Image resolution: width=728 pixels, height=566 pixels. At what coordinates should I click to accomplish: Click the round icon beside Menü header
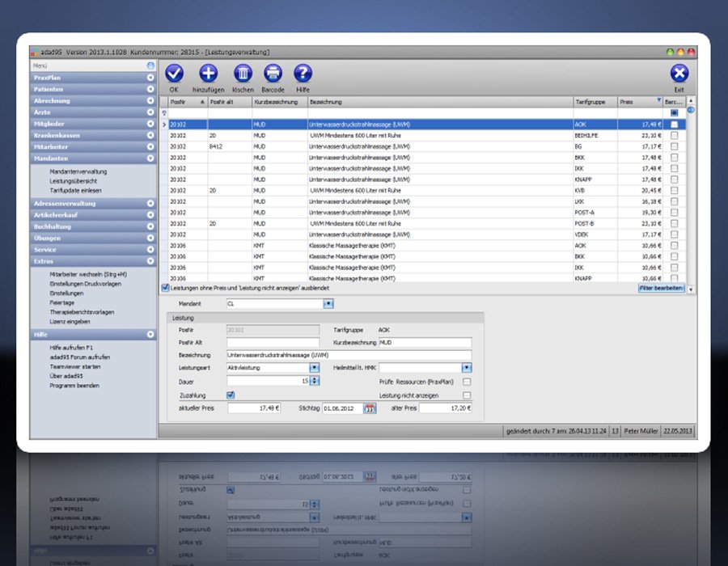tap(150, 65)
